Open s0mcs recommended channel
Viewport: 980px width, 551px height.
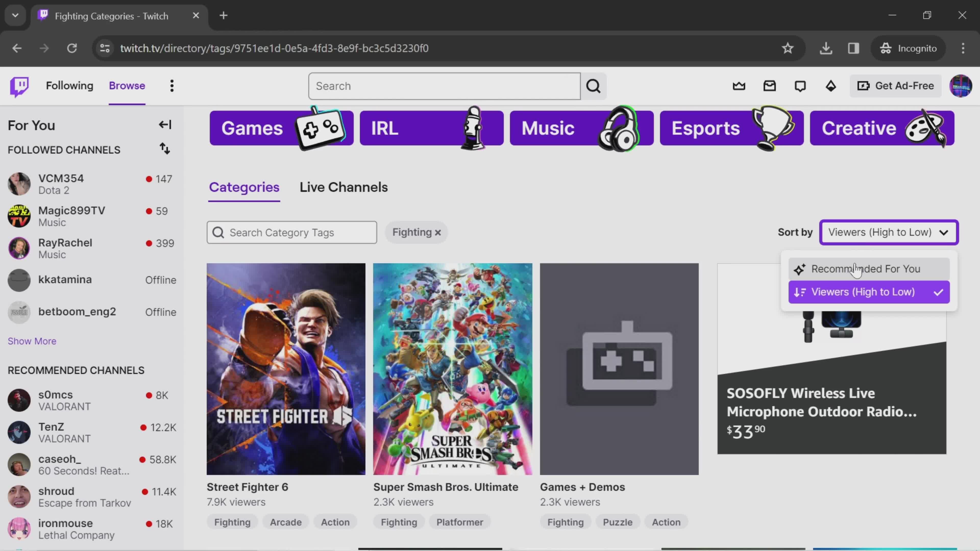[x=91, y=400]
